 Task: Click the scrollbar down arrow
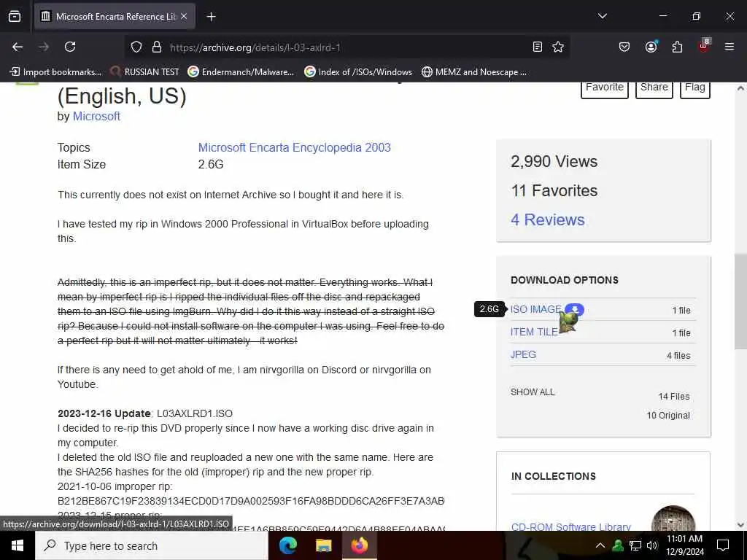point(740,525)
